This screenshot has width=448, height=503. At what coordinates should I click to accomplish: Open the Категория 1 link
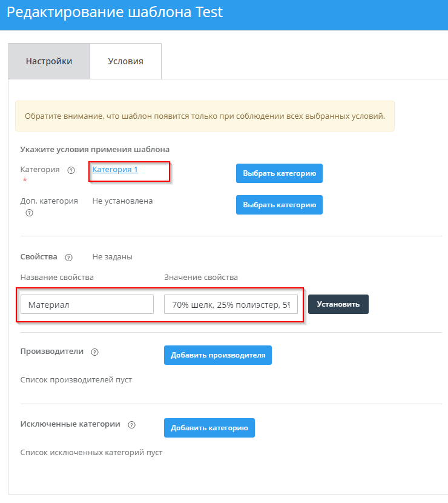[x=115, y=170]
